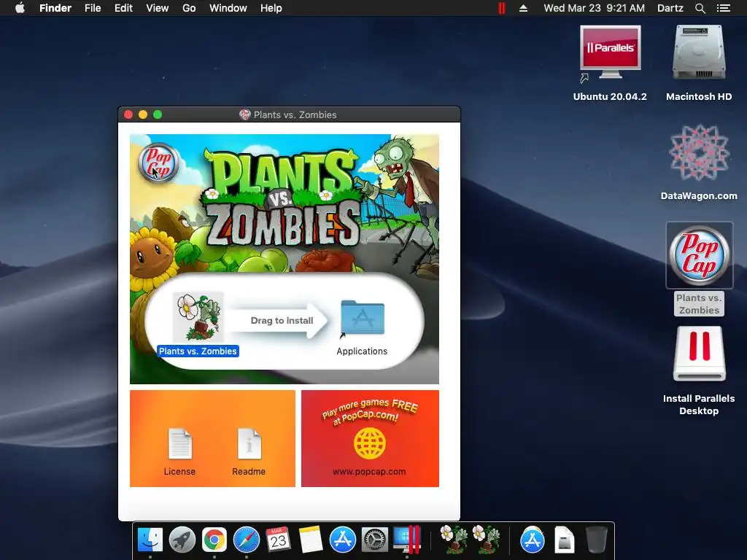The image size is (747, 560).
Task: Open the File menu
Action: coord(93,8)
